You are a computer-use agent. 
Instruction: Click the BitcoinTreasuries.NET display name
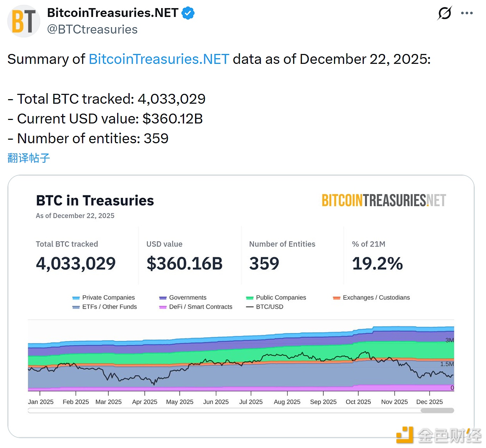click(111, 13)
